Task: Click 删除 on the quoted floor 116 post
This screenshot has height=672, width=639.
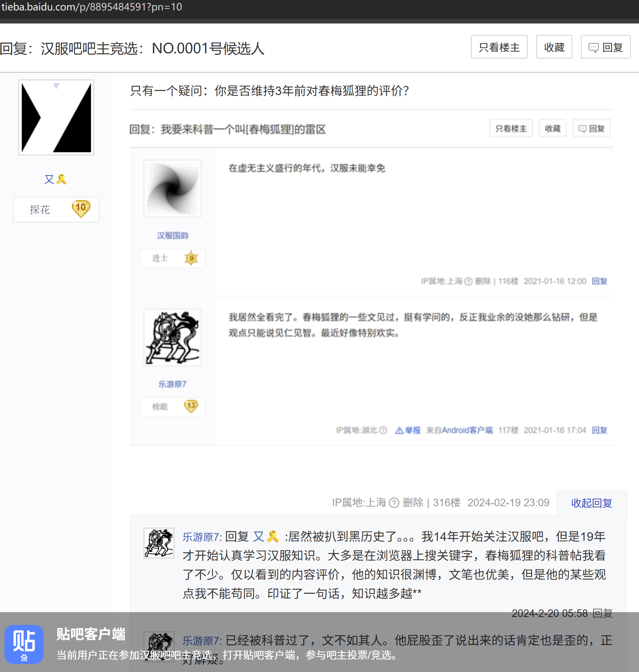Action: (x=483, y=281)
